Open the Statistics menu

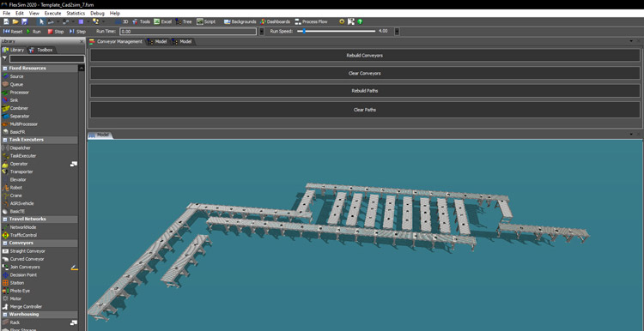point(76,13)
